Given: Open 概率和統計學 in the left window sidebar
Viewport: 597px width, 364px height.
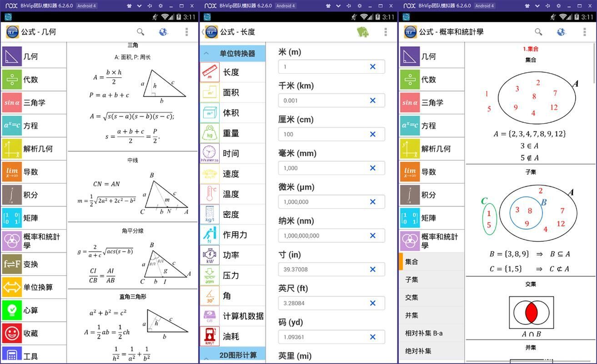Looking at the screenshot, I should [34, 241].
